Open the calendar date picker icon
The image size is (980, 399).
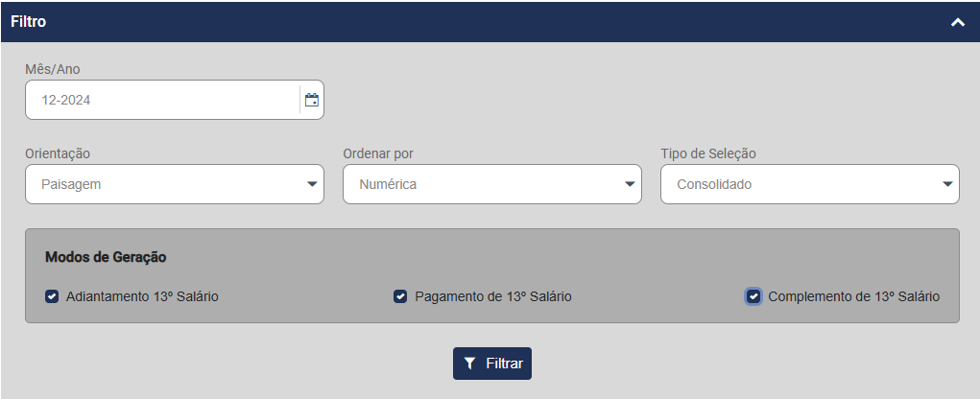[x=311, y=100]
